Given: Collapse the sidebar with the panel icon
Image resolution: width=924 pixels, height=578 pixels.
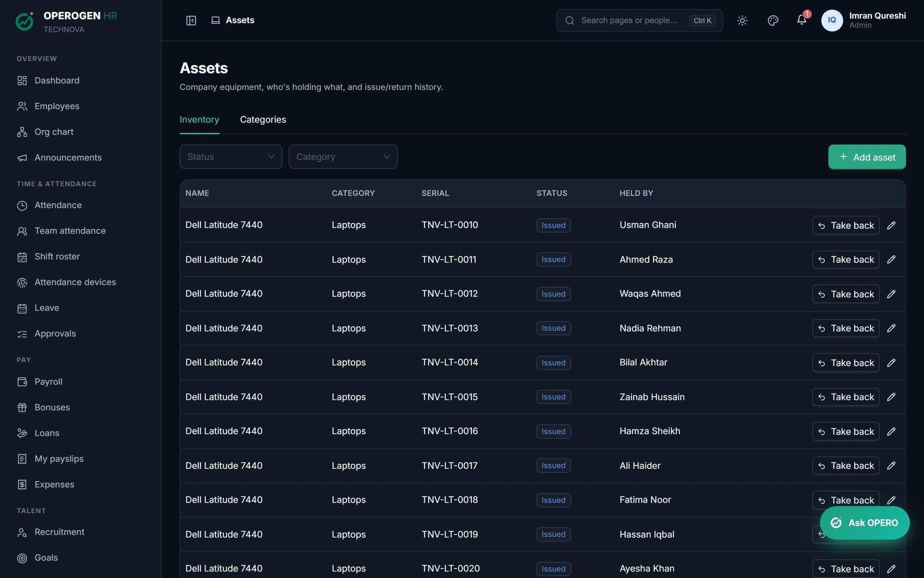Looking at the screenshot, I should tap(191, 20).
